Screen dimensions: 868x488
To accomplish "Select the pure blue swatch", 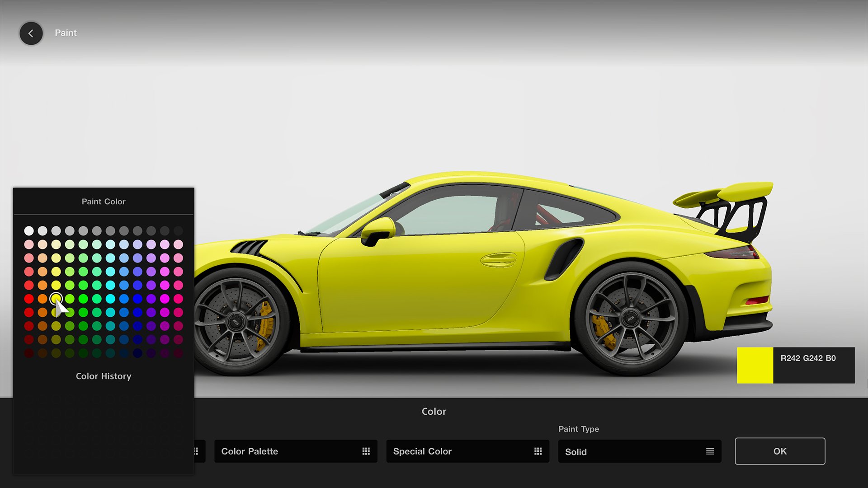I will (137, 299).
